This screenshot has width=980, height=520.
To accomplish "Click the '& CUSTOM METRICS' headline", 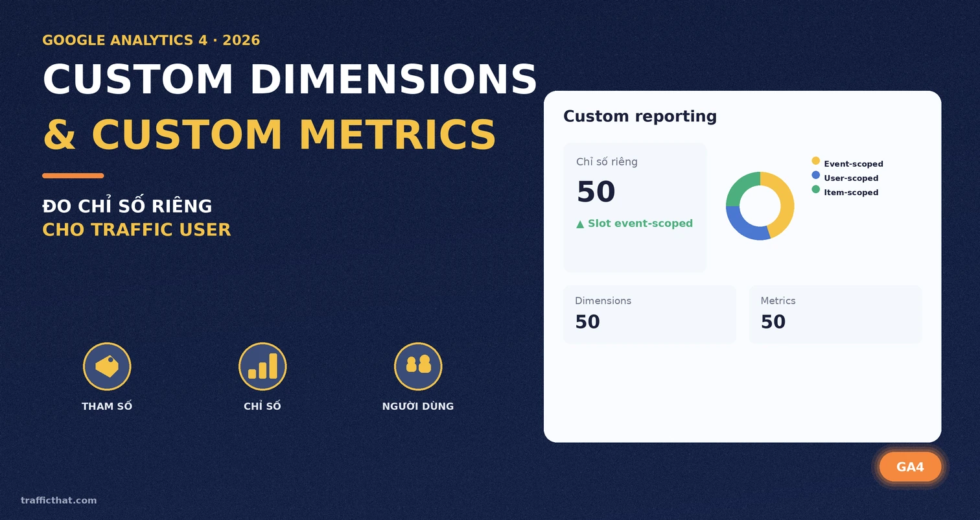I will click(x=270, y=134).
